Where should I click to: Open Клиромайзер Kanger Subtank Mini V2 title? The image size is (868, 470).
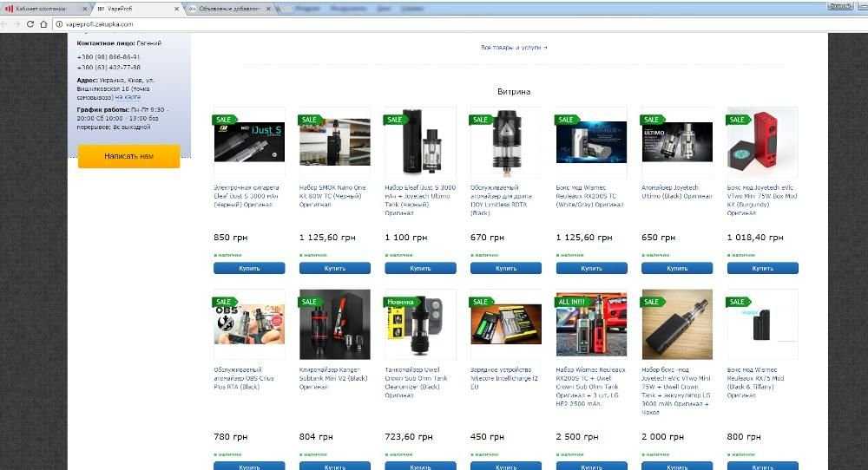point(333,378)
